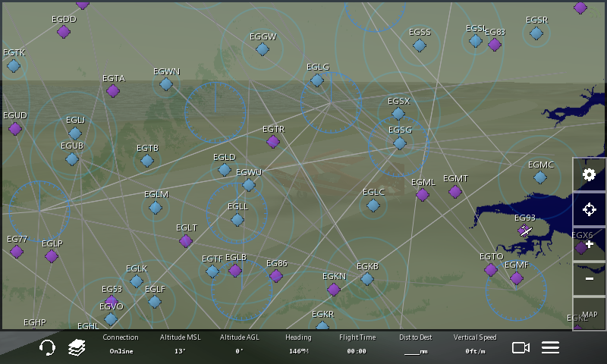607x364 pixels.
Task: Select EGTR purple airport marker
Action: click(273, 142)
